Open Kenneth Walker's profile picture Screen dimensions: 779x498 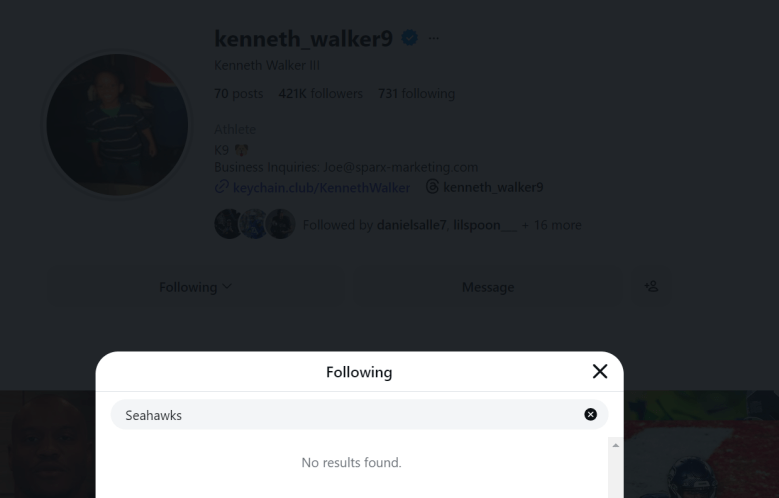pyautogui.click(x=116, y=126)
